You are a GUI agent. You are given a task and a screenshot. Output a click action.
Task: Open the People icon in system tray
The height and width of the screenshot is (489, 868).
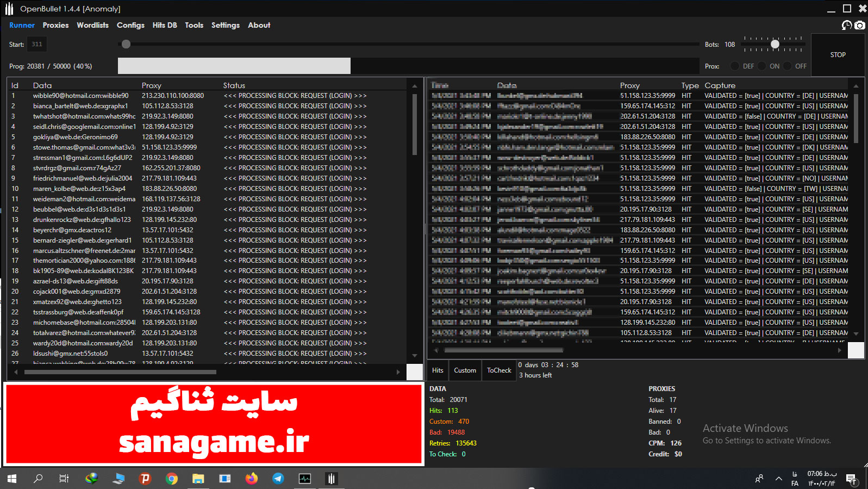click(x=759, y=479)
